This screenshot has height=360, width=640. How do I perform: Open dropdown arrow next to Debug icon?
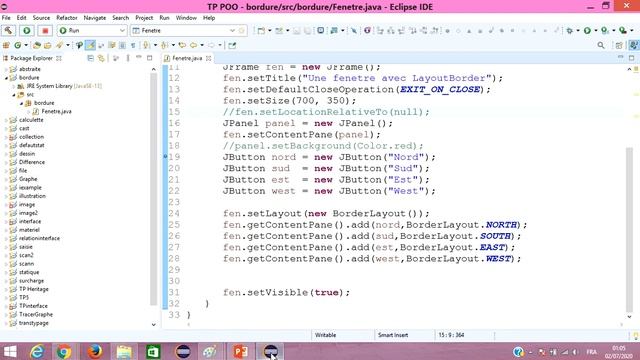pos(578,31)
